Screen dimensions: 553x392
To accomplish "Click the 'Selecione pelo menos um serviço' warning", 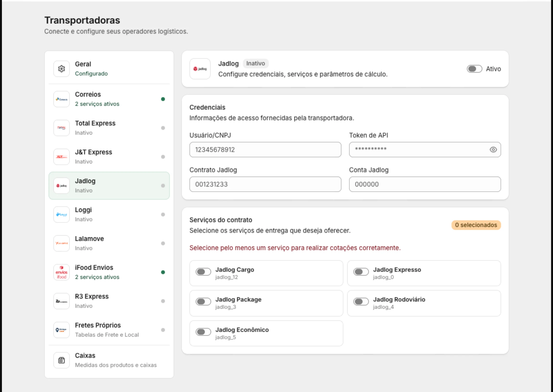I will coord(295,248).
